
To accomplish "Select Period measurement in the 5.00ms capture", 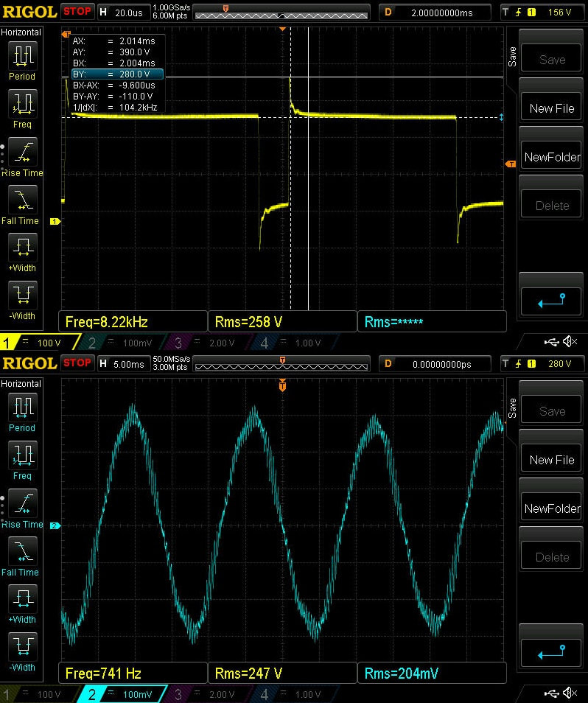I will click(x=23, y=407).
